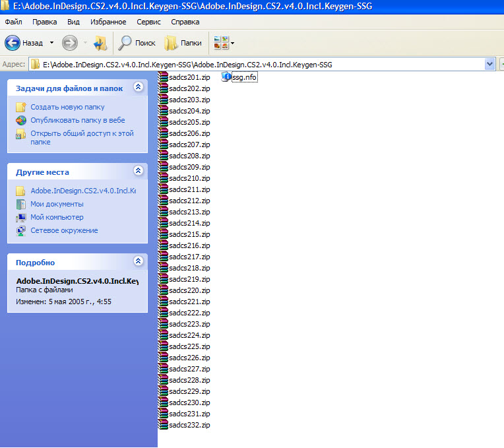Select the sadcs216.zip archive icon

tap(163, 245)
